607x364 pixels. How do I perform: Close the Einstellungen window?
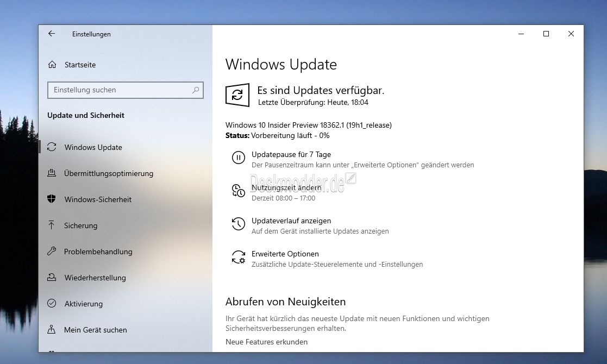pos(571,34)
